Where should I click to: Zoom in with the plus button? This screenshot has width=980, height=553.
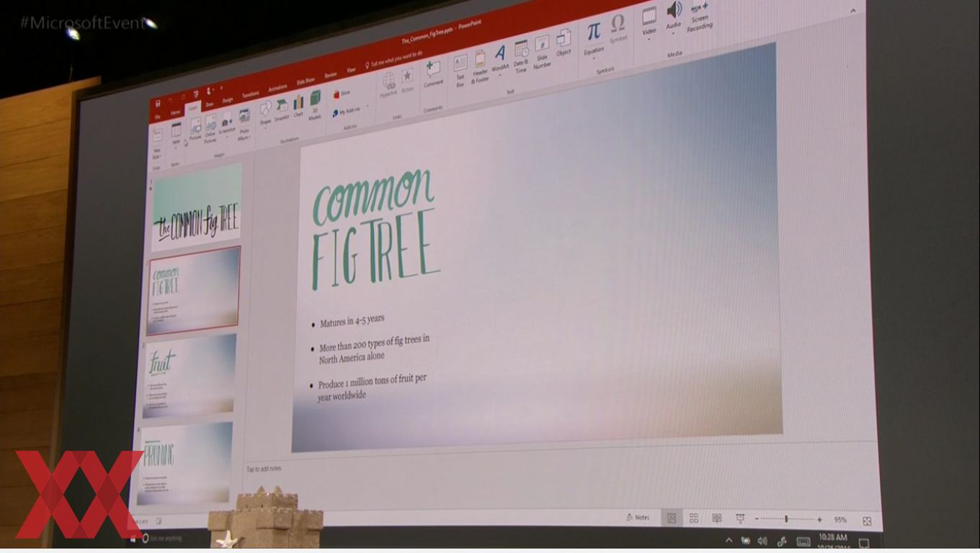pos(819,520)
